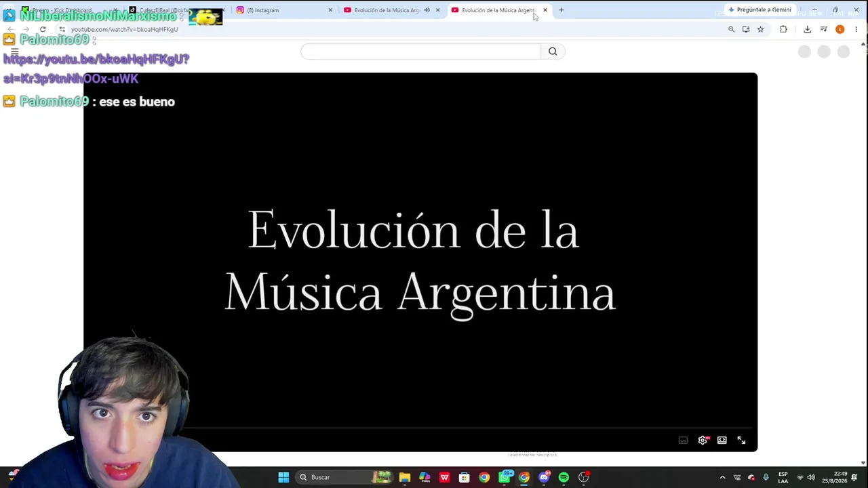Open WhatsApp from the taskbar
This screenshot has height=488, width=868.
[504, 477]
